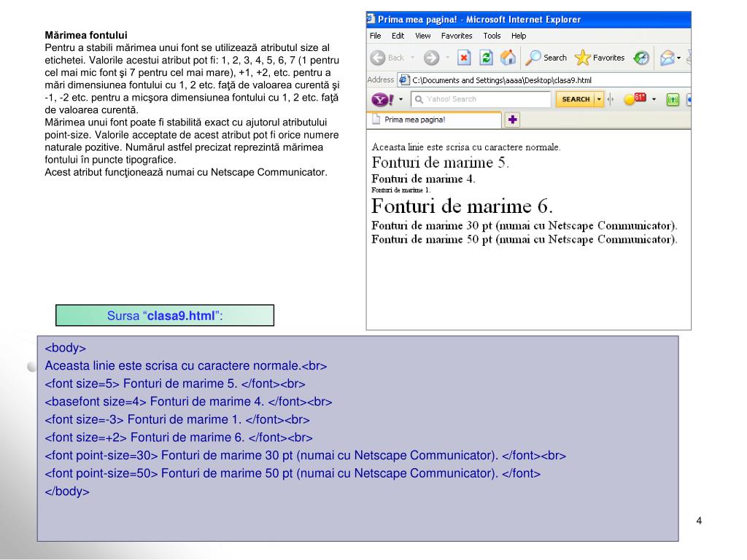This screenshot has height=560, width=747.
Task: Click the <basefont size=4> code line
Action: 188,402
